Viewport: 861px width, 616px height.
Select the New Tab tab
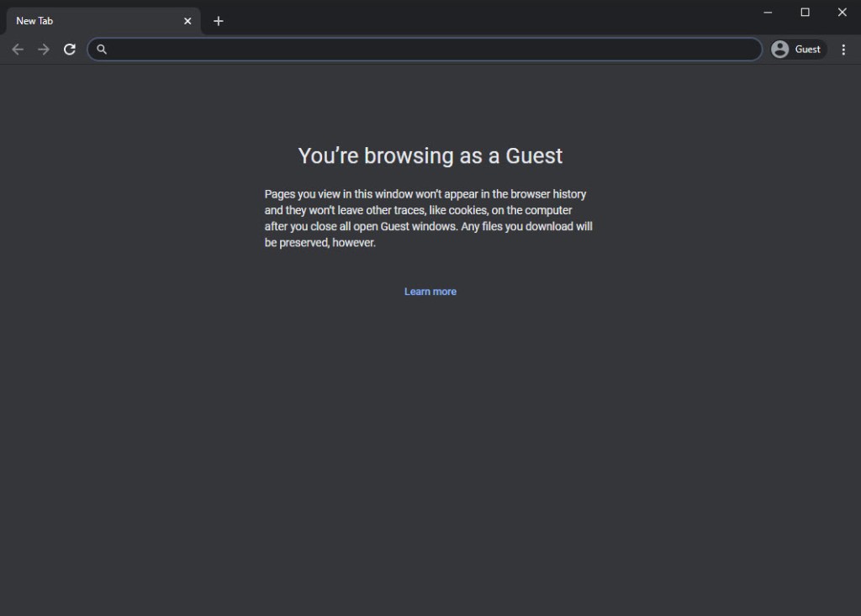(x=103, y=21)
